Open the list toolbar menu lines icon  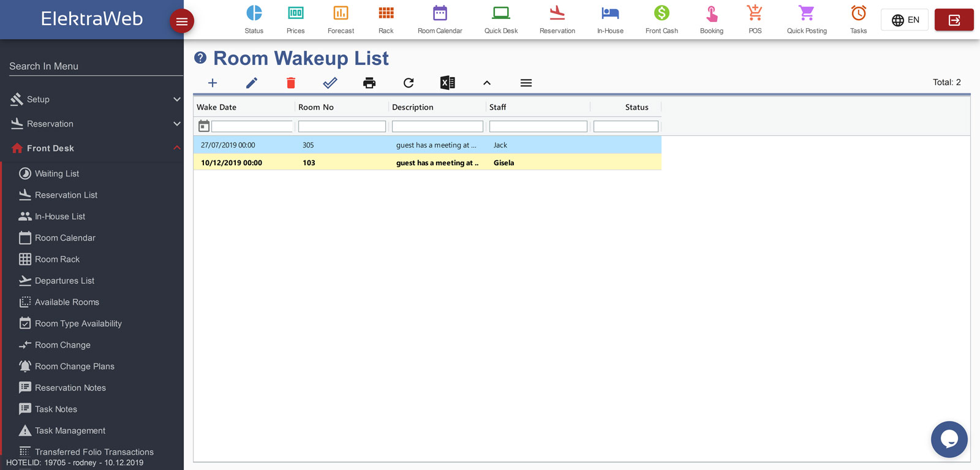point(526,83)
